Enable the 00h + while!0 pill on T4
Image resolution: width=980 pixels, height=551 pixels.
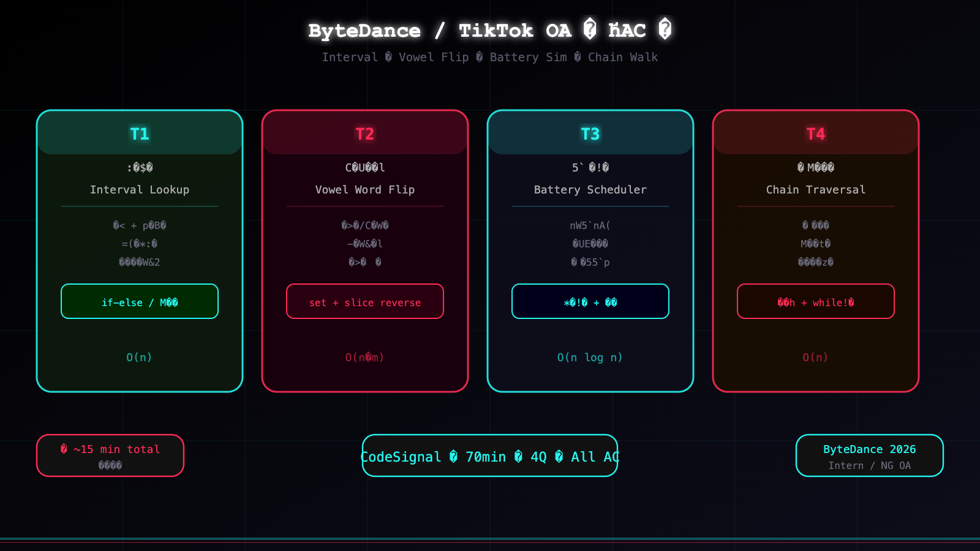tap(815, 301)
